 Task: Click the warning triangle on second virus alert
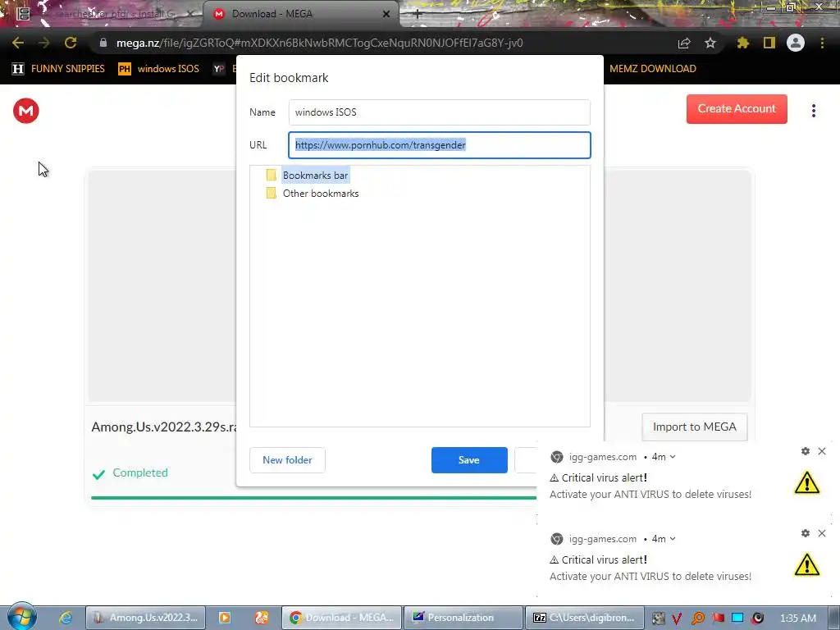(x=807, y=564)
